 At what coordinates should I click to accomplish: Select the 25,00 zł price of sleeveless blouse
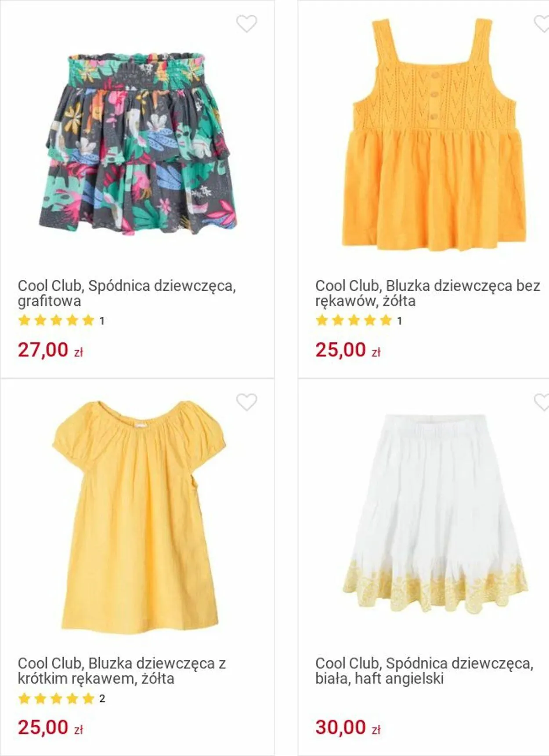tap(348, 350)
